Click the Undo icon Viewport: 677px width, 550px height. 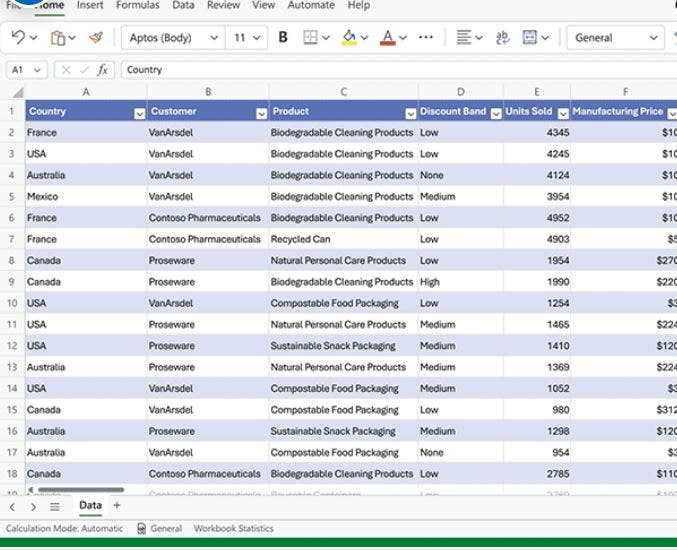(18, 38)
